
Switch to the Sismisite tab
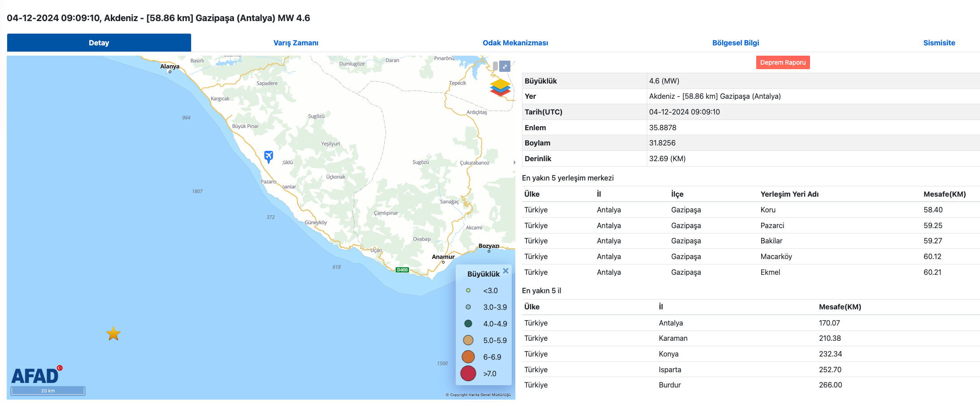tap(938, 43)
